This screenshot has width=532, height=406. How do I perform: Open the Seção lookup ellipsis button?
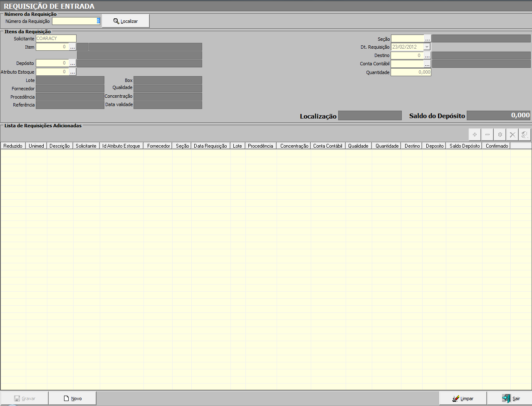(428, 39)
